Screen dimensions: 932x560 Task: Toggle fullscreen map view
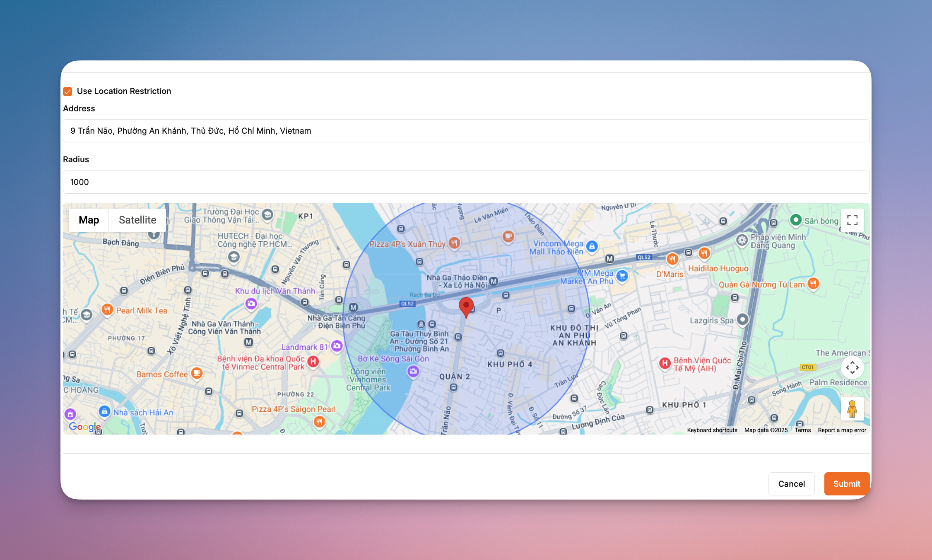852,220
